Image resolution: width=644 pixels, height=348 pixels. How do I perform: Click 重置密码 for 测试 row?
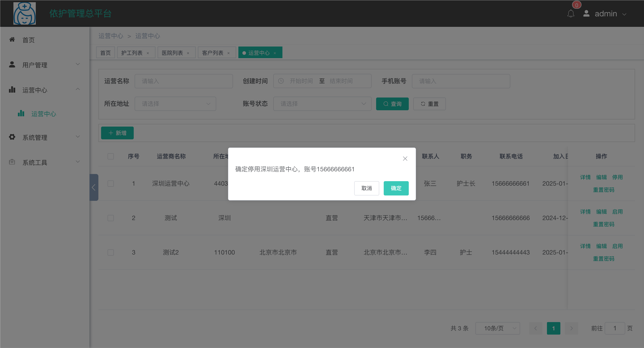(x=604, y=224)
